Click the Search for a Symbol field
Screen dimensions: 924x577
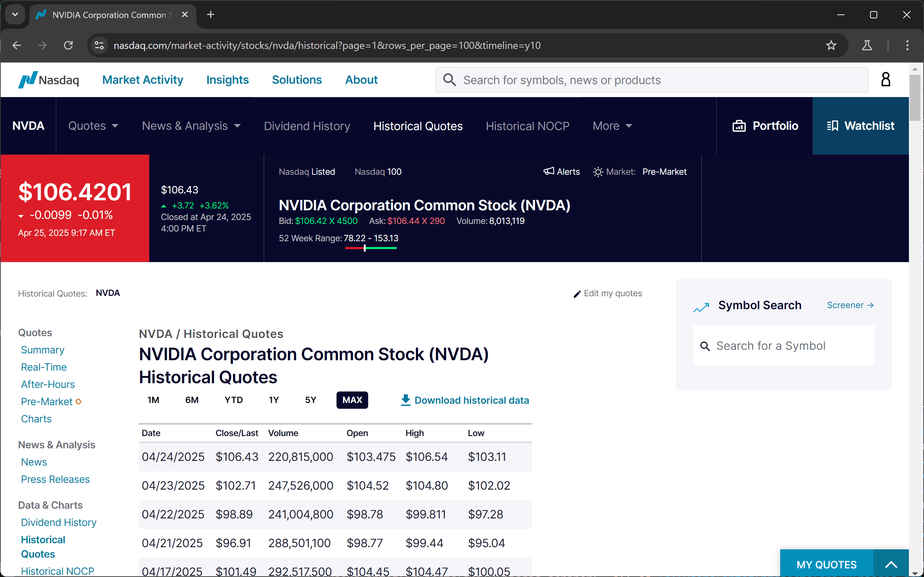[782, 346]
